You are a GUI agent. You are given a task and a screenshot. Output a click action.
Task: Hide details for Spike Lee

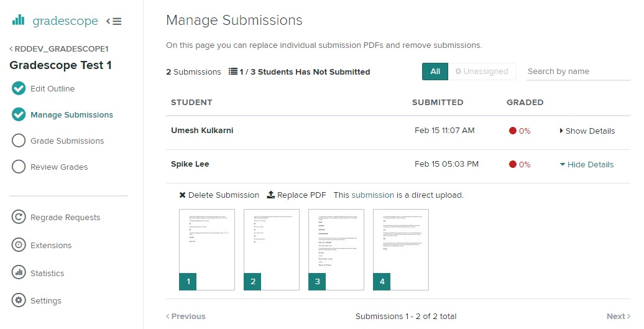point(586,165)
